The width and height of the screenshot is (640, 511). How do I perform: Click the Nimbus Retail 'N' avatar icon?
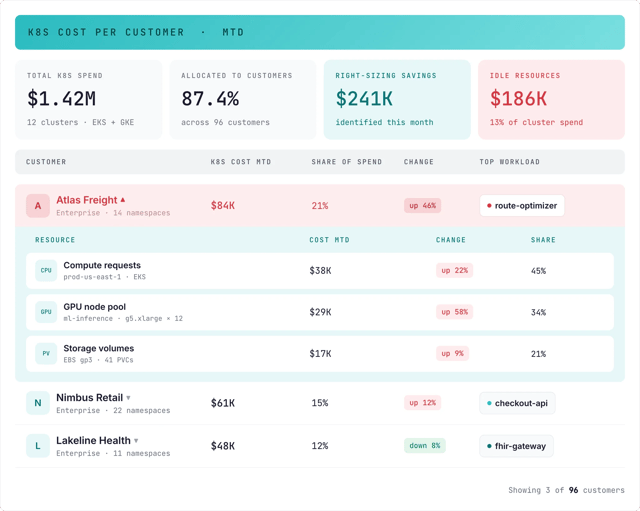[x=38, y=403]
